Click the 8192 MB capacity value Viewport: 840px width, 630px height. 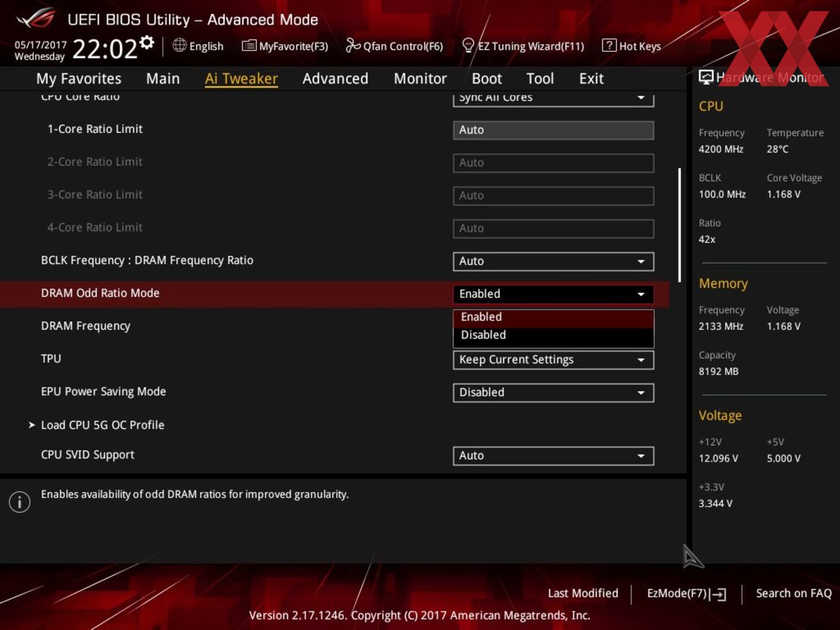[718, 371]
